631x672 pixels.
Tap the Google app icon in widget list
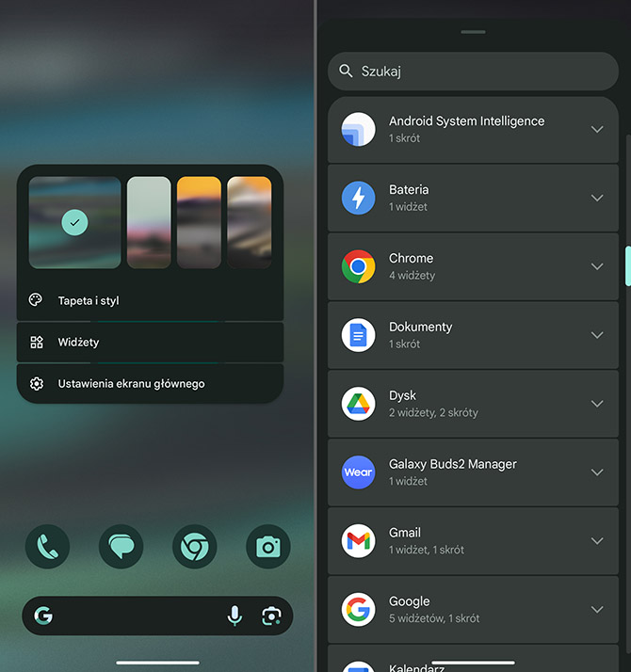(x=358, y=610)
